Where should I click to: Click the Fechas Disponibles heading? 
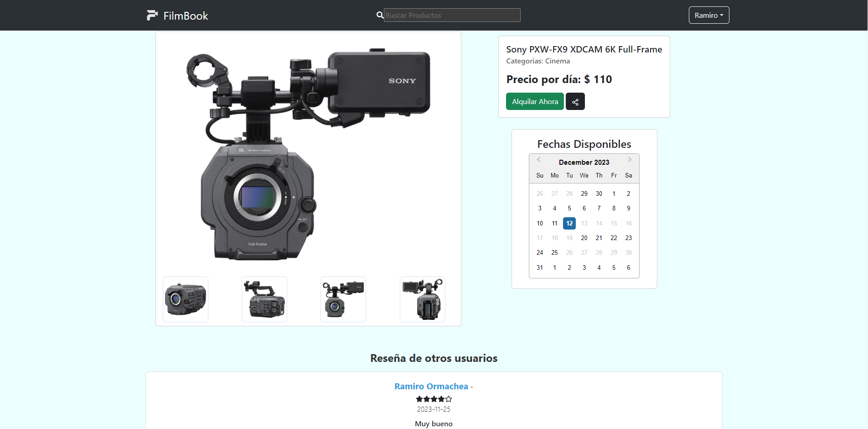pyautogui.click(x=584, y=144)
